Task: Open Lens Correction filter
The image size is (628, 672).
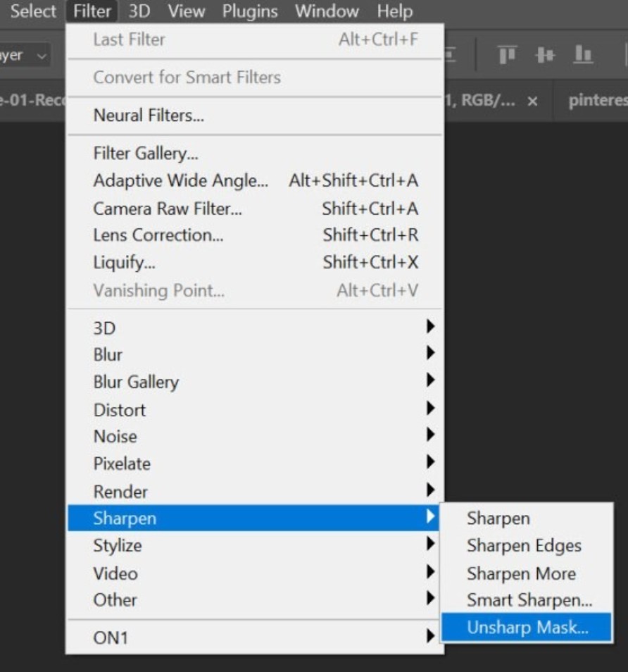Action: coord(158,235)
